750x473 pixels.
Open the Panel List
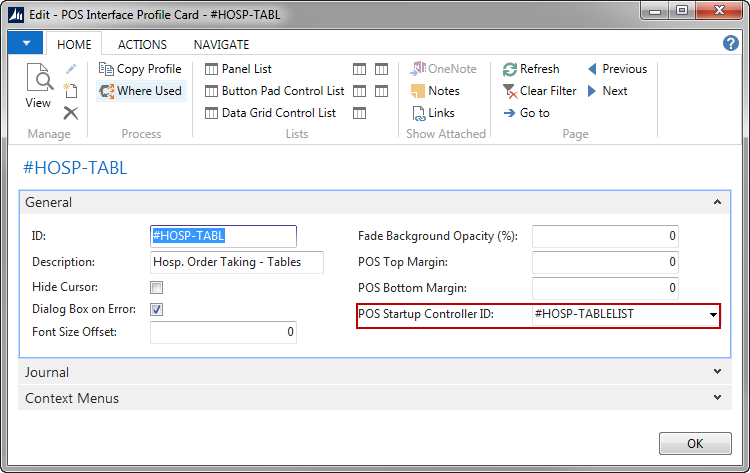click(238, 69)
